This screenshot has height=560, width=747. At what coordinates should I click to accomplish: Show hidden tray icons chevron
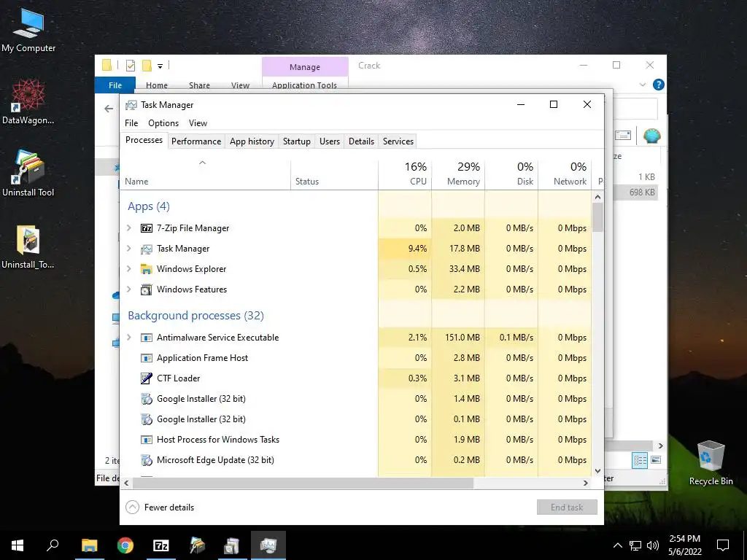click(617, 545)
